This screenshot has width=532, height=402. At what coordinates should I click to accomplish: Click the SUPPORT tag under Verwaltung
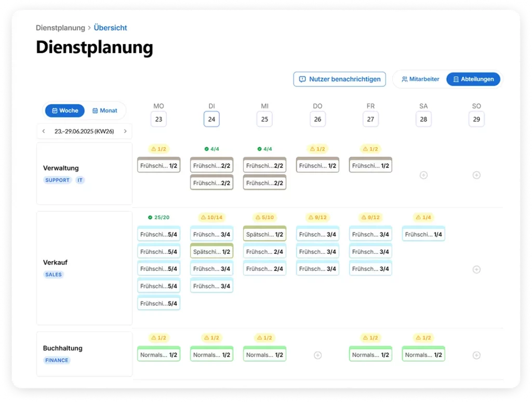click(x=57, y=180)
